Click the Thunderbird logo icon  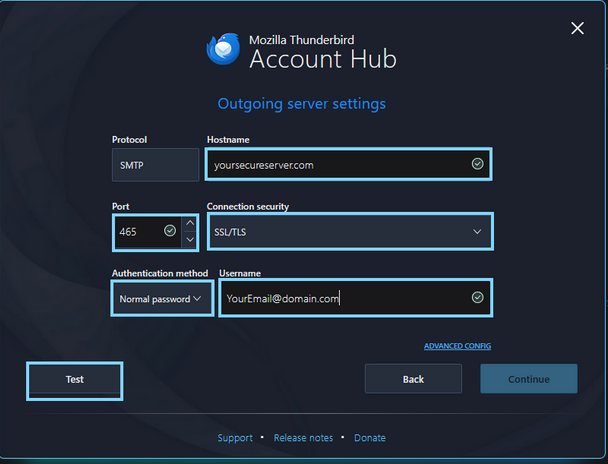222,49
